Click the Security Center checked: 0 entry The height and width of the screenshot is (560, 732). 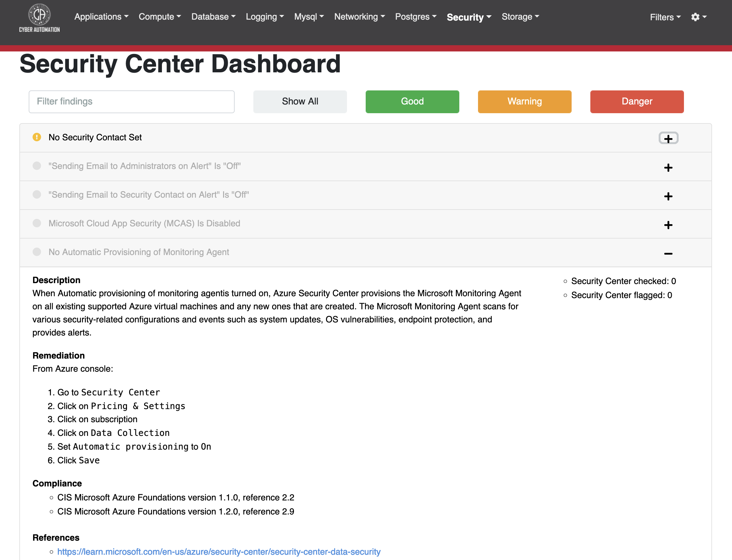pyautogui.click(x=623, y=281)
